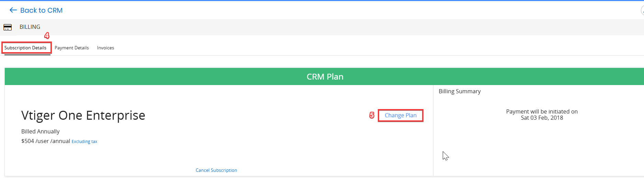Choose Cancel Subscription at the bottom

click(x=216, y=170)
